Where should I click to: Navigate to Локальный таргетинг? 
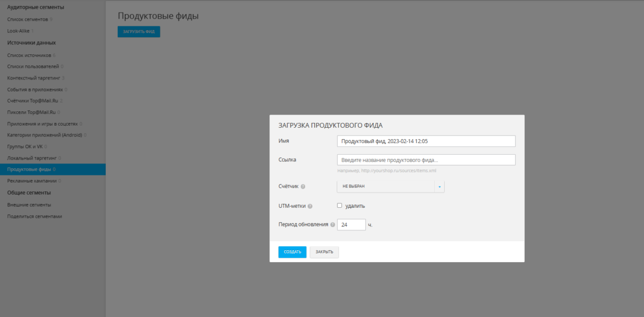coord(32,158)
